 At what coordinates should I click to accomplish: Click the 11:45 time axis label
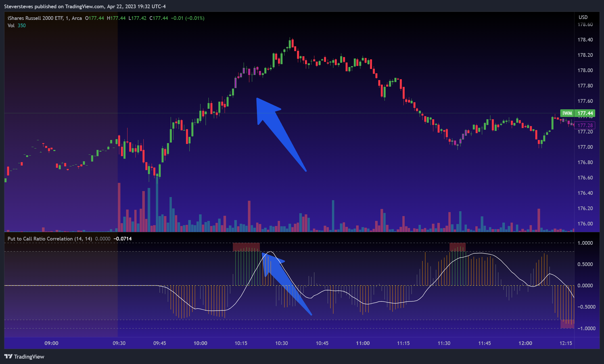coord(484,343)
